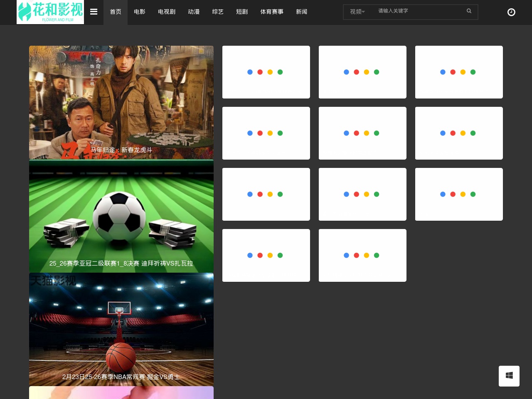Open the watch history clock icon

point(511,12)
